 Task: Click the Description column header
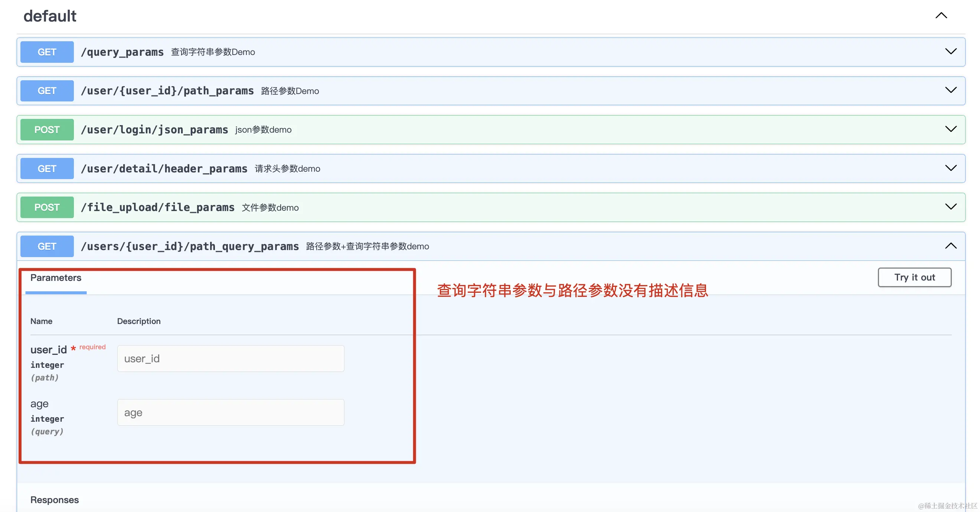(x=139, y=321)
